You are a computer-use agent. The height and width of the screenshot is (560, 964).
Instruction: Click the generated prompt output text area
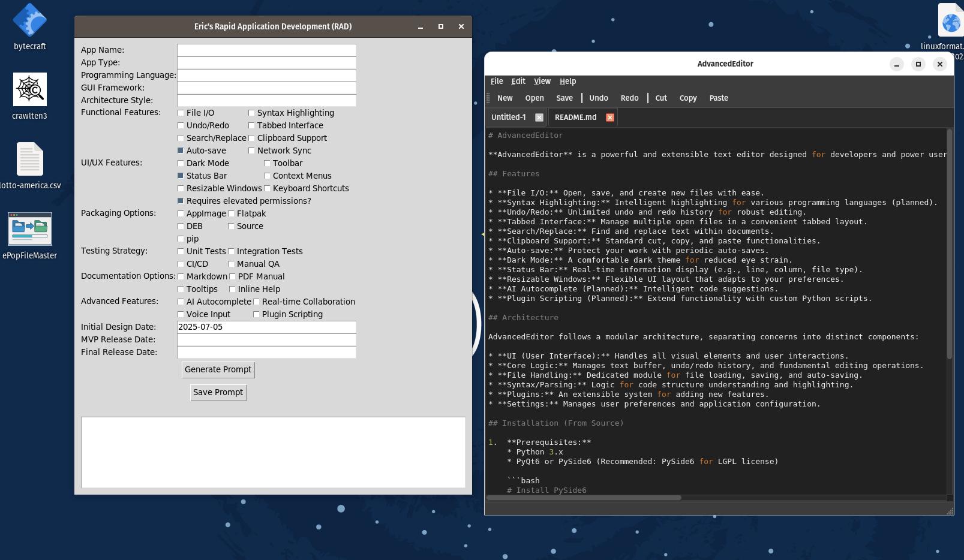[x=273, y=452]
